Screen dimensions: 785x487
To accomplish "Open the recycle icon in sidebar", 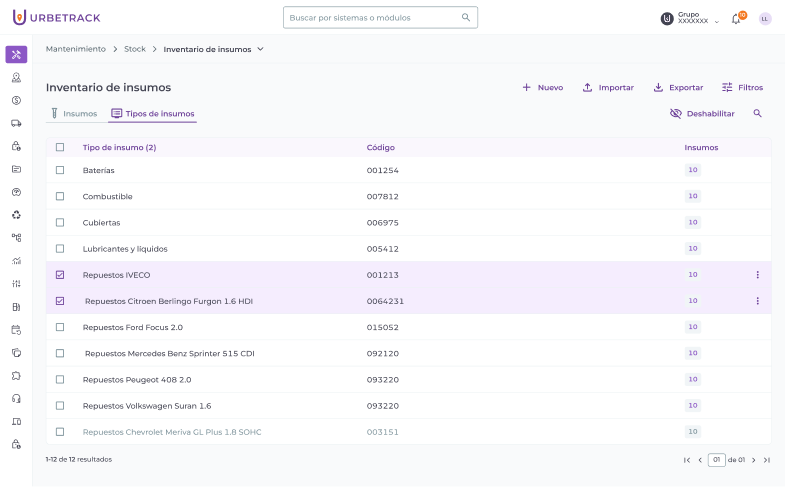I will click(16, 215).
